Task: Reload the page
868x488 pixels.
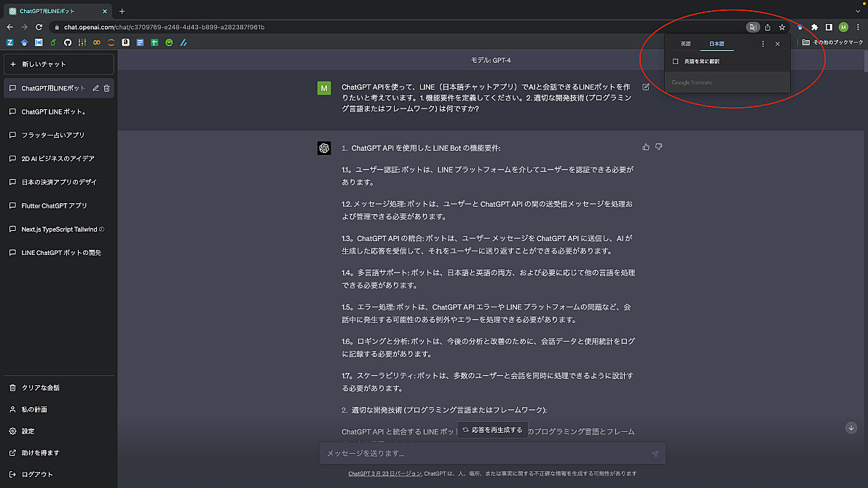Action: (39, 27)
